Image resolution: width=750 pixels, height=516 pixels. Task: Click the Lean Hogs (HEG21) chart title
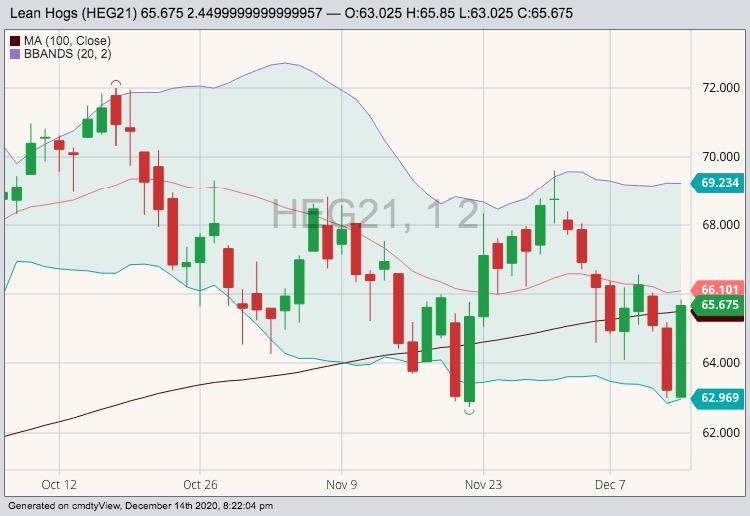pyautogui.click(x=74, y=13)
